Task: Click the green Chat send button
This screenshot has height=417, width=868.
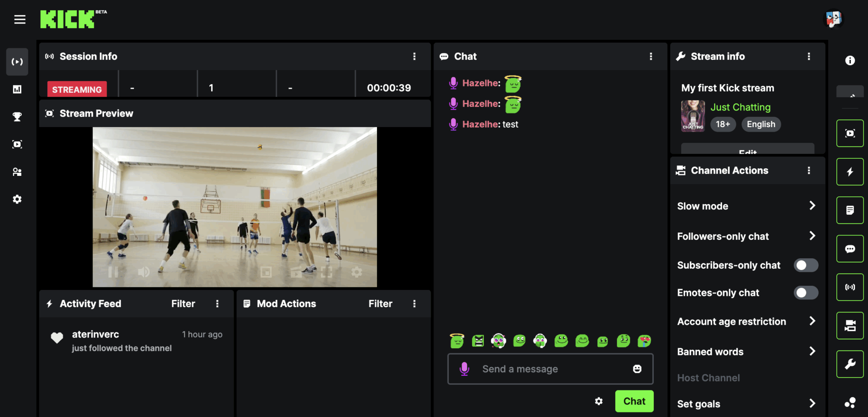Action: 634,401
